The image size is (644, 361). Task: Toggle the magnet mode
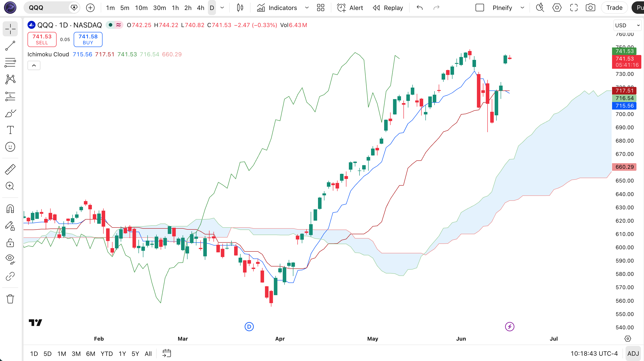tap(10, 209)
